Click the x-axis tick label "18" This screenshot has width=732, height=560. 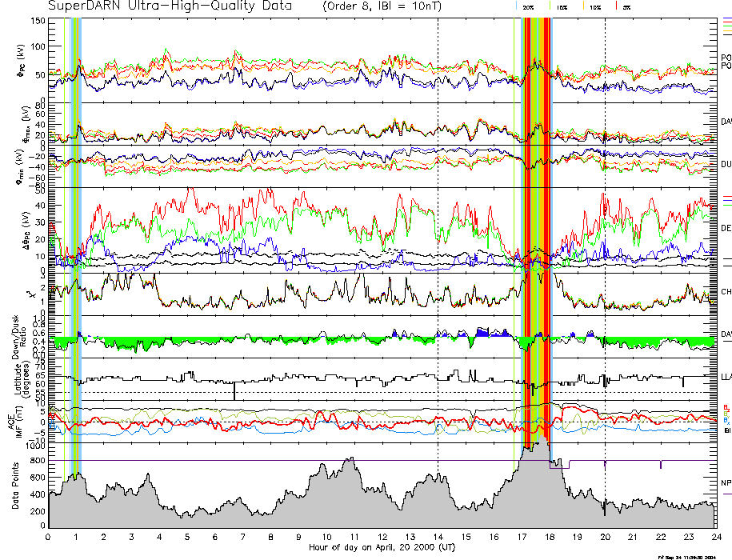pyautogui.click(x=550, y=537)
